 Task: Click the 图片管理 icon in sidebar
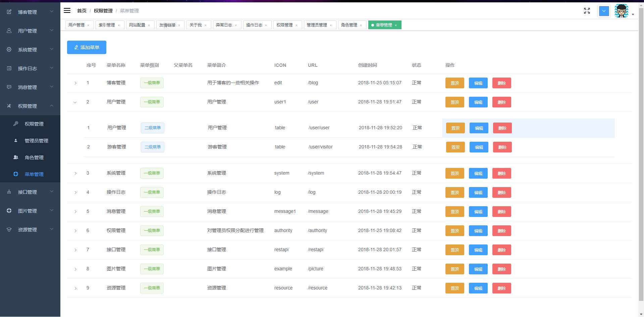pos(9,211)
